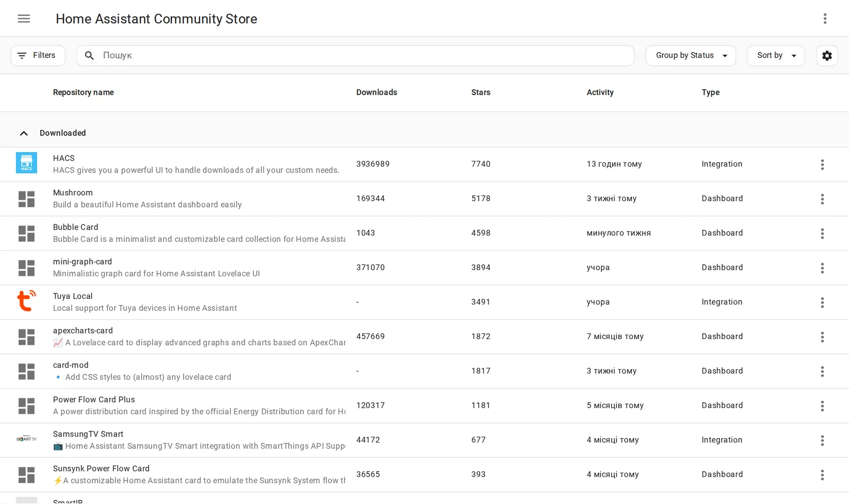Viewport: 849px width, 504px height.
Task: Click Bubble Card activity 'минулого тижня'
Action: [619, 233]
